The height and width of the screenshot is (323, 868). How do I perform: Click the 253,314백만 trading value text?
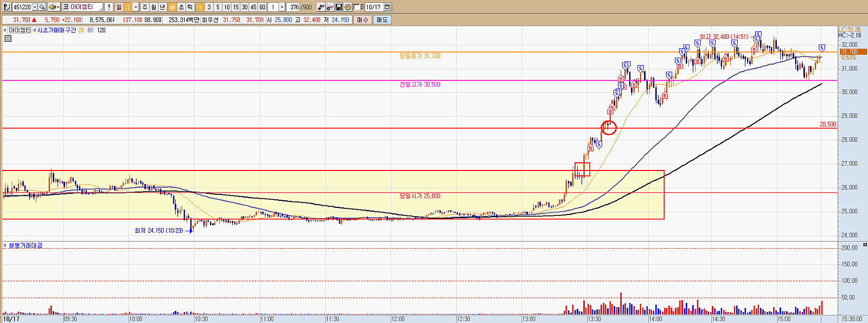[x=184, y=20]
